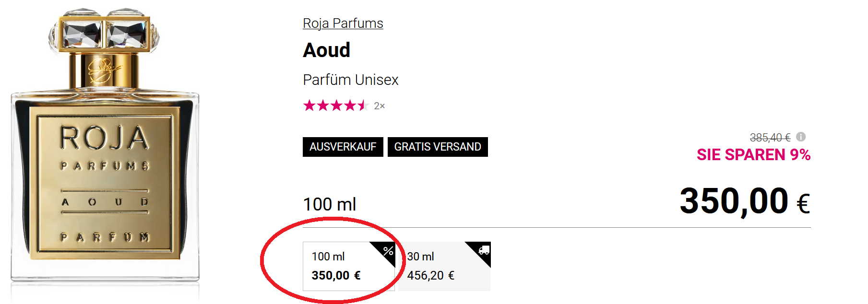Click the info icon beside the old price
The height and width of the screenshot is (304, 868).
801,137
